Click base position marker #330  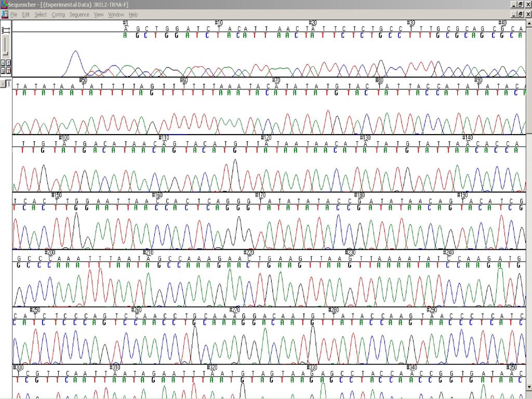(312, 367)
